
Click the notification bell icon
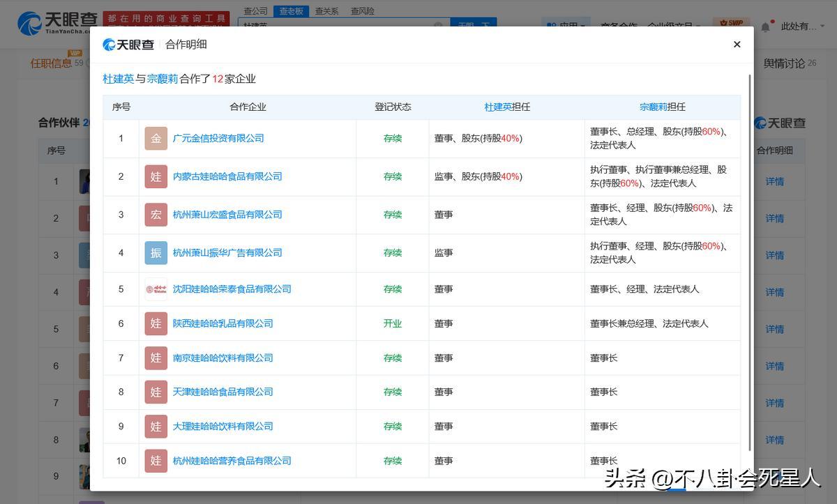pyautogui.click(x=765, y=26)
